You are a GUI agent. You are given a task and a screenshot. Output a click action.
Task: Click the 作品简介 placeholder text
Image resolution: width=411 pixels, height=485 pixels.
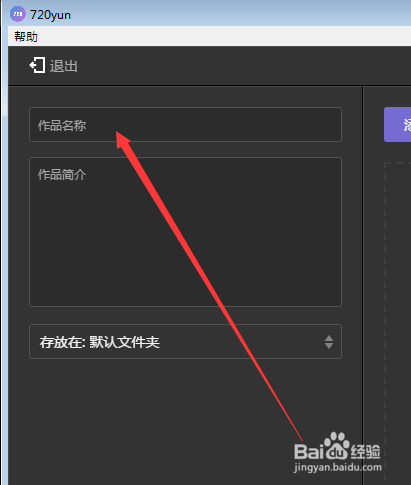[x=62, y=175]
